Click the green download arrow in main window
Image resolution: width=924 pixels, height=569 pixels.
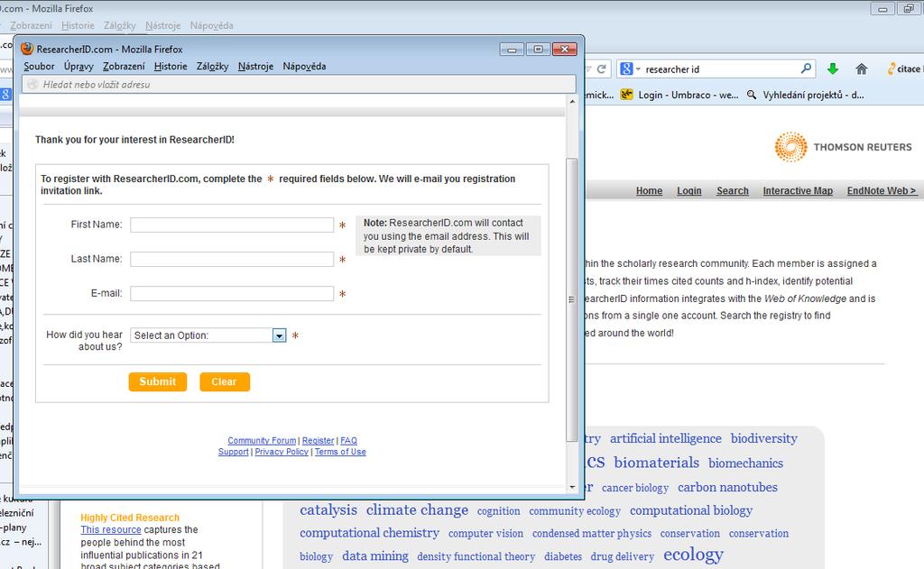point(833,69)
